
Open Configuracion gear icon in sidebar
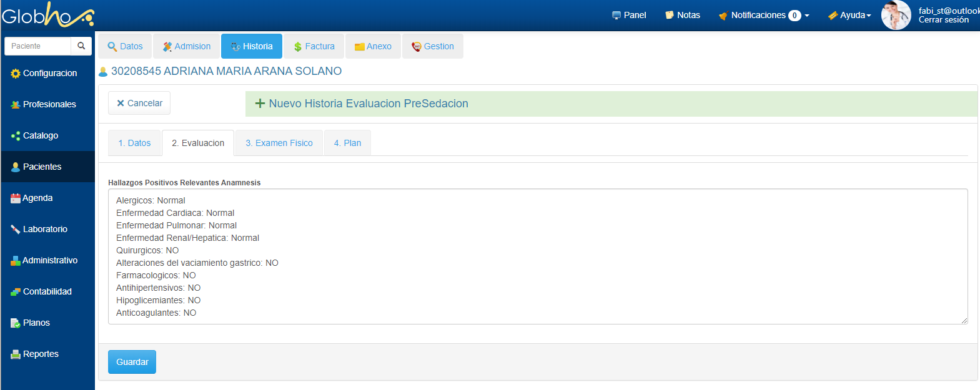point(16,74)
